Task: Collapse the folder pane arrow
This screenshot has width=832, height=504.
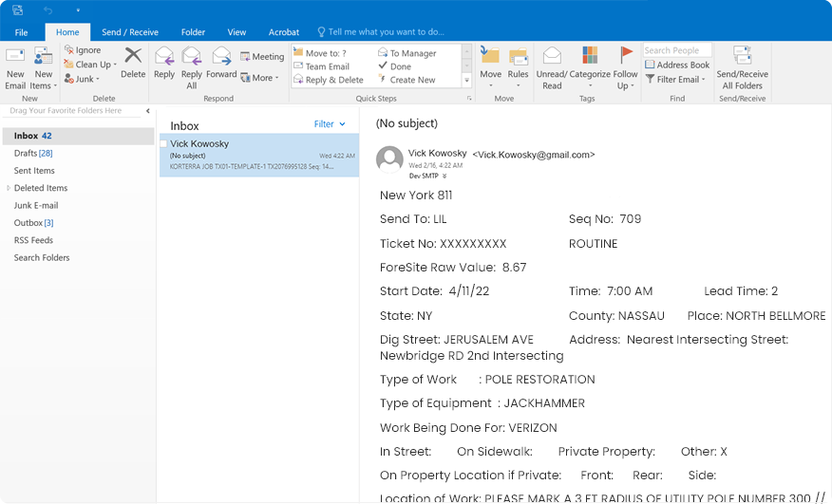Action: [148, 111]
